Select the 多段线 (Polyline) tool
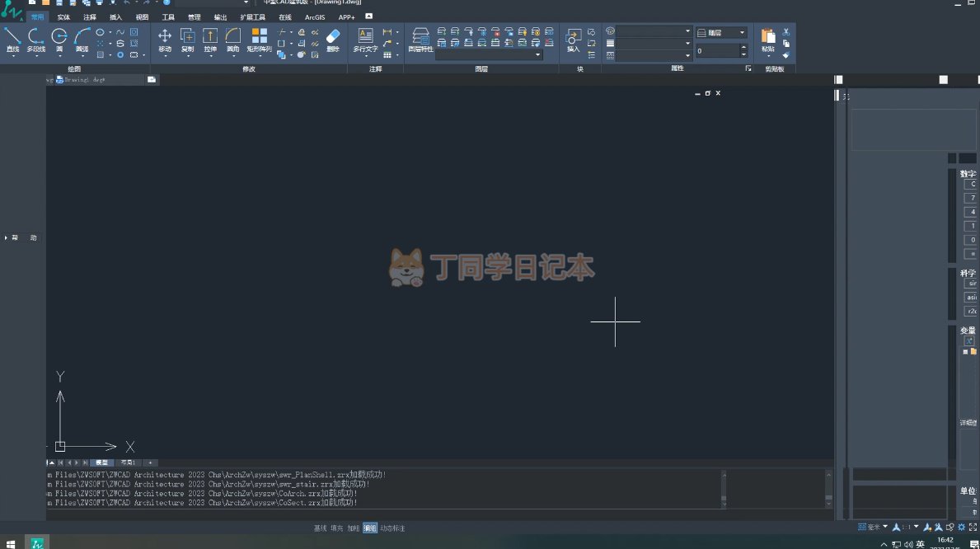980x549 pixels. point(35,38)
